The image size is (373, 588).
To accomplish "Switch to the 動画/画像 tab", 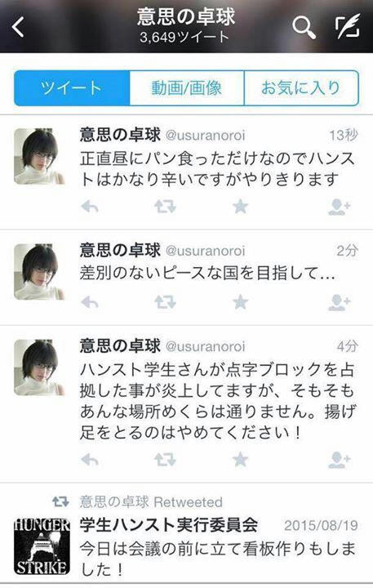I will tap(187, 88).
